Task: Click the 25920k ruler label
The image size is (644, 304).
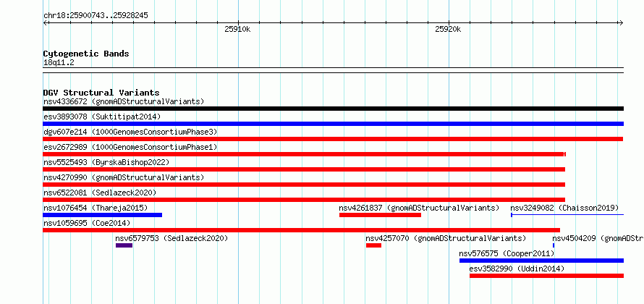Action: (448, 29)
